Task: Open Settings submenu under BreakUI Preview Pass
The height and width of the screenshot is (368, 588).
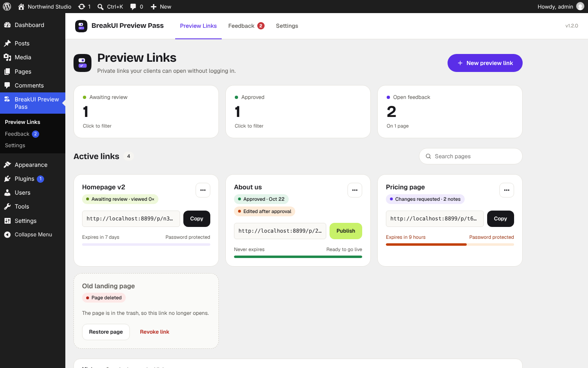Action: pyautogui.click(x=33, y=146)
